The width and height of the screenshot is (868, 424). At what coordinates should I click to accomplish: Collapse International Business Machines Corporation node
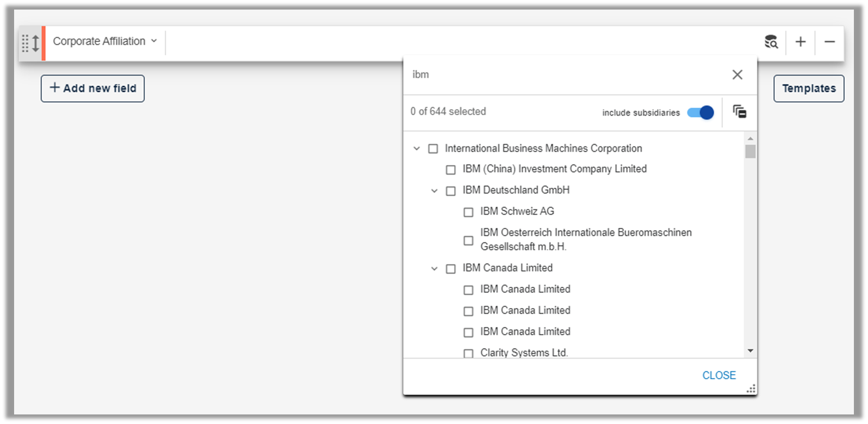pyautogui.click(x=416, y=148)
